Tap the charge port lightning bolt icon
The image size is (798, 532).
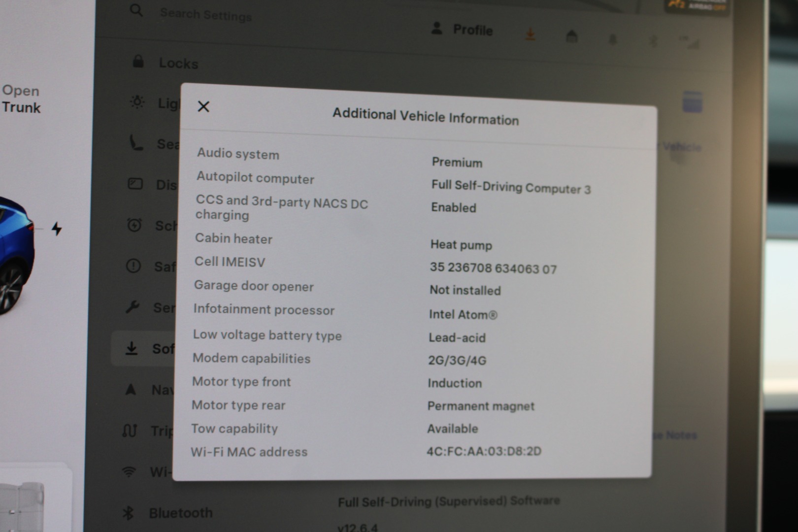click(57, 229)
